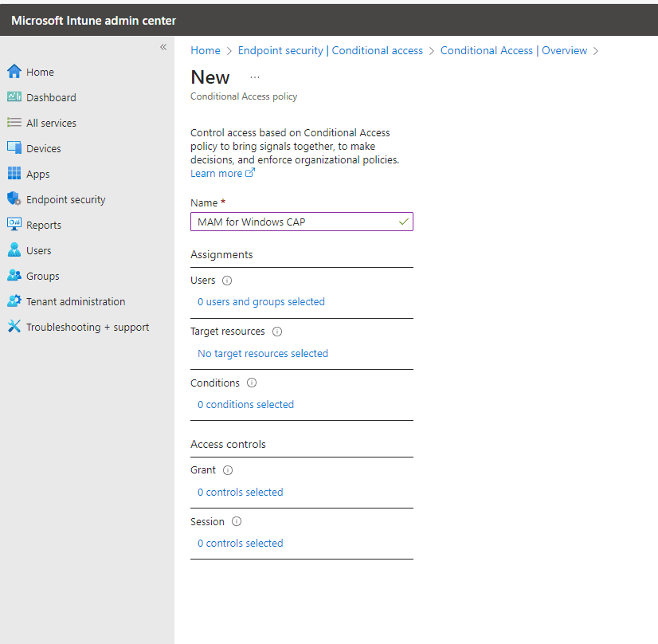The height and width of the screenshot is (644, 658).
Task: Go to All services in sidebar
Action: click(x=51, y=123)
